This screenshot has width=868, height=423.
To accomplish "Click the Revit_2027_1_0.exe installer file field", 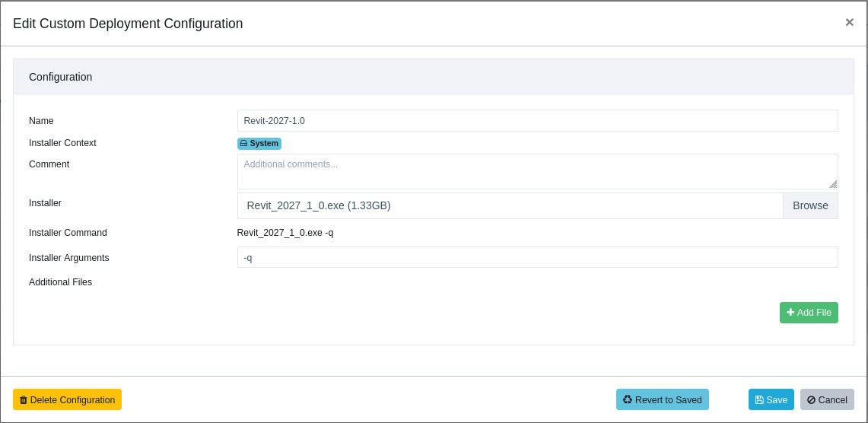I will tap(510, 205).
